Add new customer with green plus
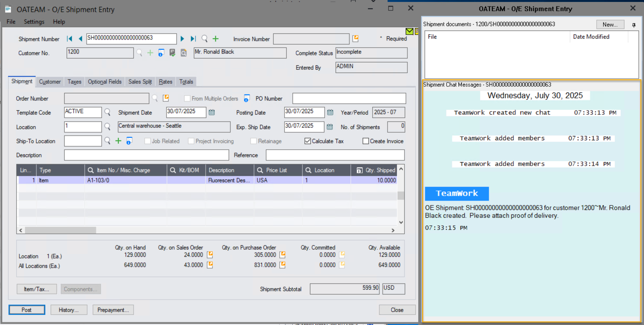644x325 pixels. [x=150, y=53]
